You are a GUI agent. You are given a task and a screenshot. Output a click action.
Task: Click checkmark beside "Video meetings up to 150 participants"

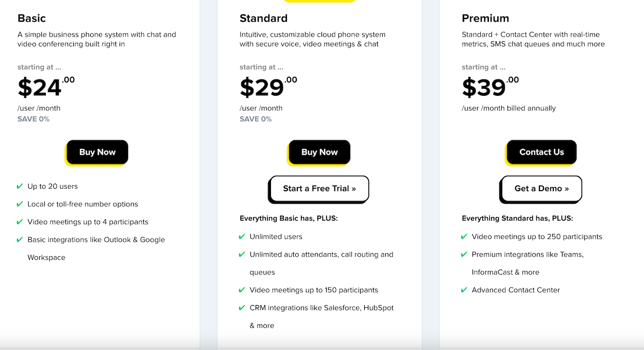pos(242,290)
